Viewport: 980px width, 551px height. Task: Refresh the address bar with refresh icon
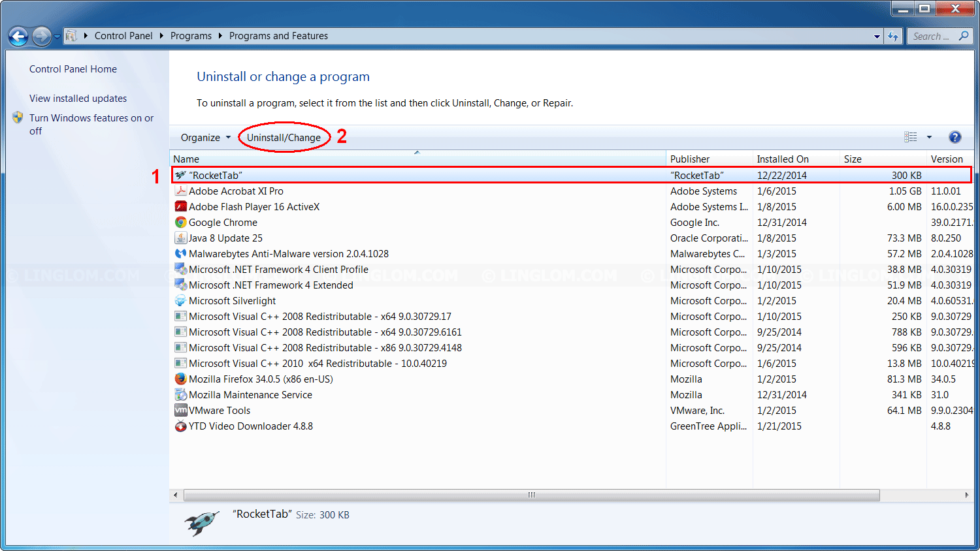point(893,37)
